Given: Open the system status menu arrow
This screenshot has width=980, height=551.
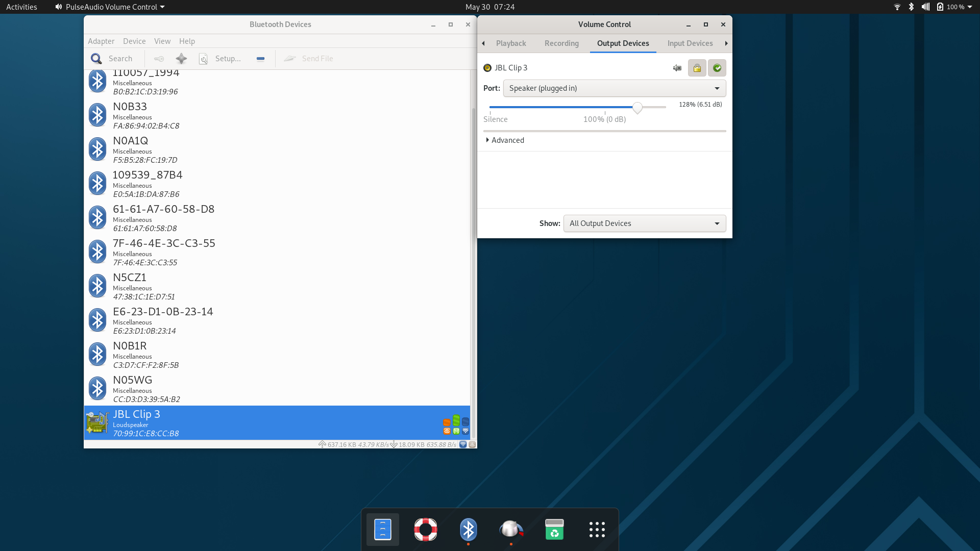Looking at the screenshot, I should (970, 7).
